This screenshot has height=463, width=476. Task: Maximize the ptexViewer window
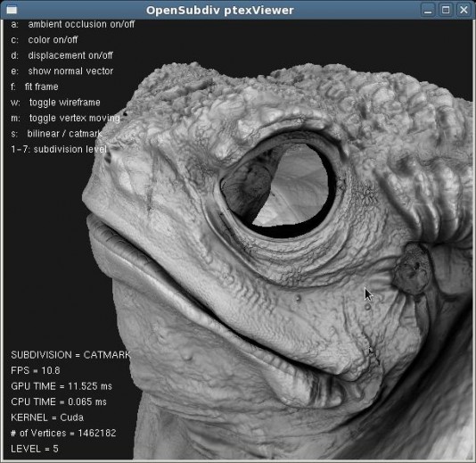(x=446, y=10)
